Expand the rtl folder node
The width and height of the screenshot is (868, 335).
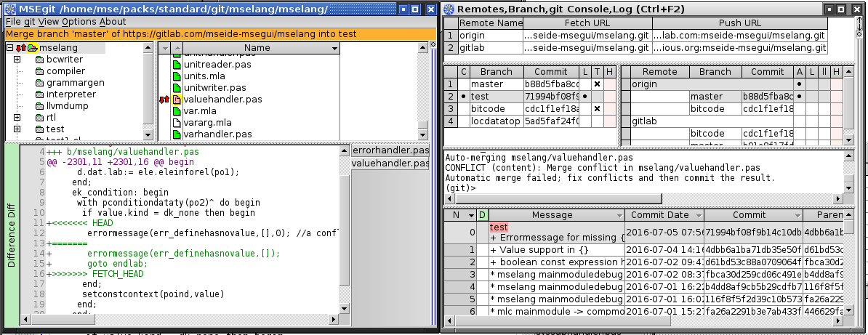tap(17, 118)
